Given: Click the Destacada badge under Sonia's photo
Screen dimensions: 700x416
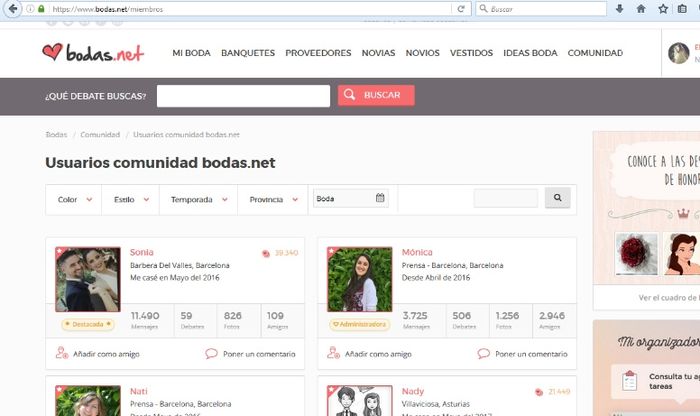Looking at the screenshot, I should (x=88, y=324).
